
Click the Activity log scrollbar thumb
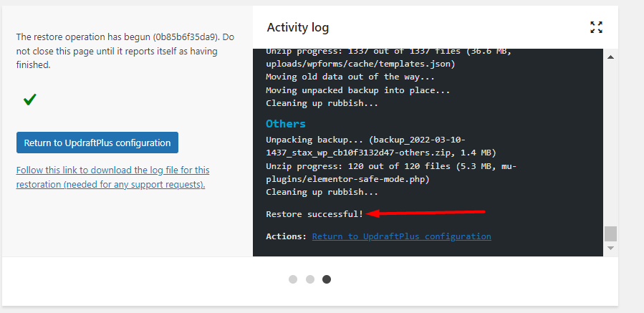[x=610, y=233]
